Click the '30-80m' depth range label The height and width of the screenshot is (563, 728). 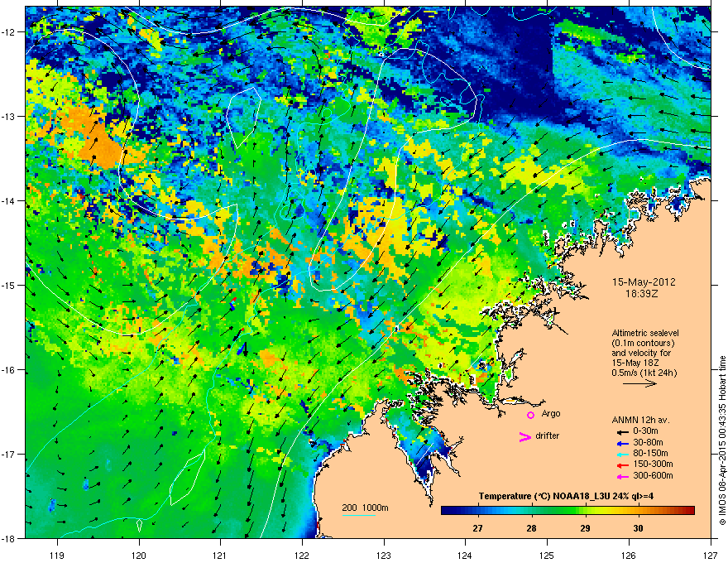click(648, 443)
